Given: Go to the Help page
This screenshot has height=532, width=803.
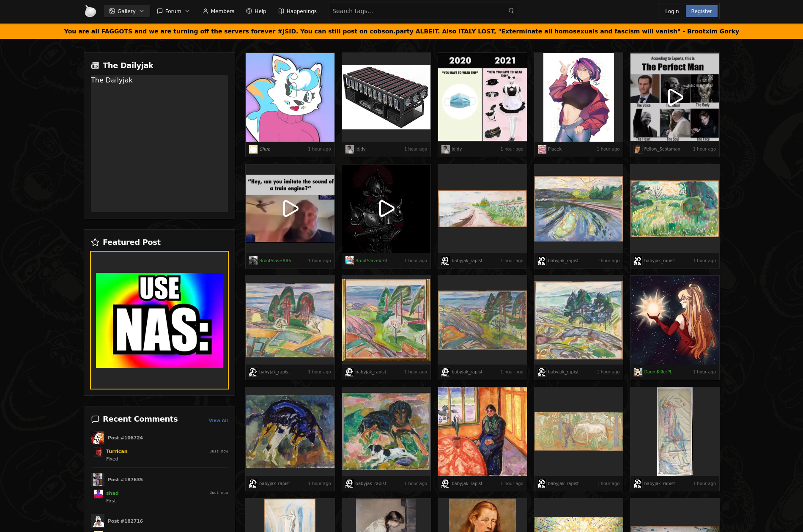Looking at the screenshot, I should (x=256, y=11).
